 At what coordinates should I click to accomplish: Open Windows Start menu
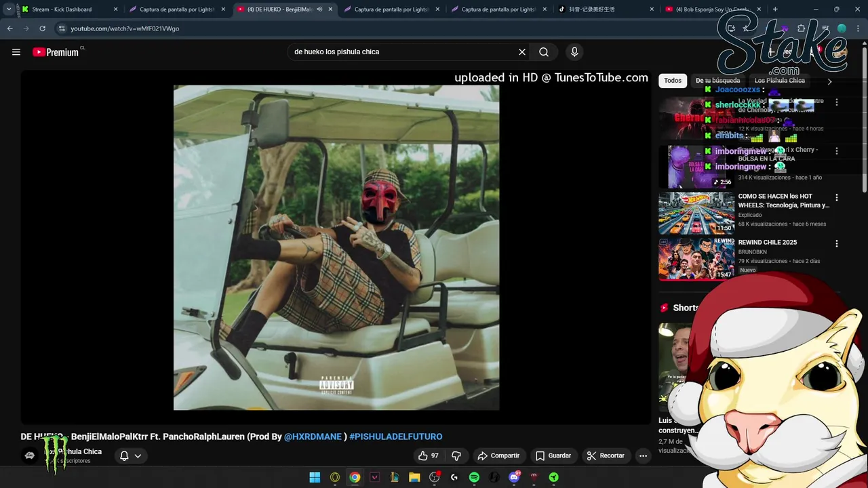tap(315, 477)
